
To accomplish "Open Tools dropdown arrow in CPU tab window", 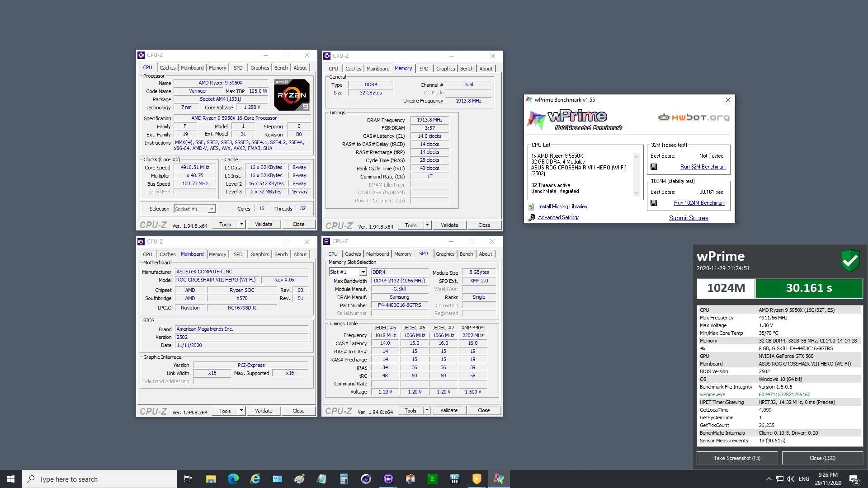I will [241, 224].
